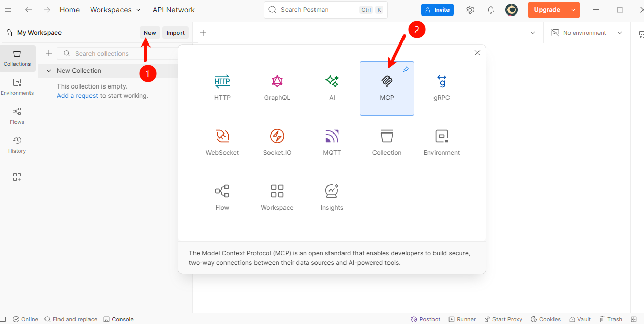Choose the GraphQL request icon
This screenshot has height=324, width=644.
[277, 81]
